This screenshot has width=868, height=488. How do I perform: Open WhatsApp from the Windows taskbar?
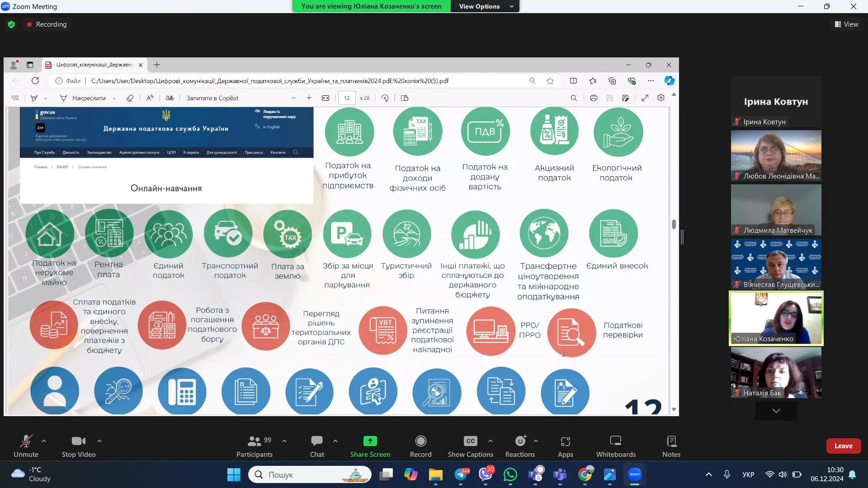(510, 474)
